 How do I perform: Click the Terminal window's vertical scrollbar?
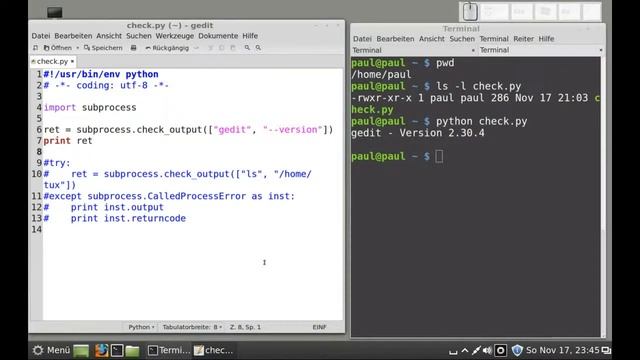[x=603, y=197]
